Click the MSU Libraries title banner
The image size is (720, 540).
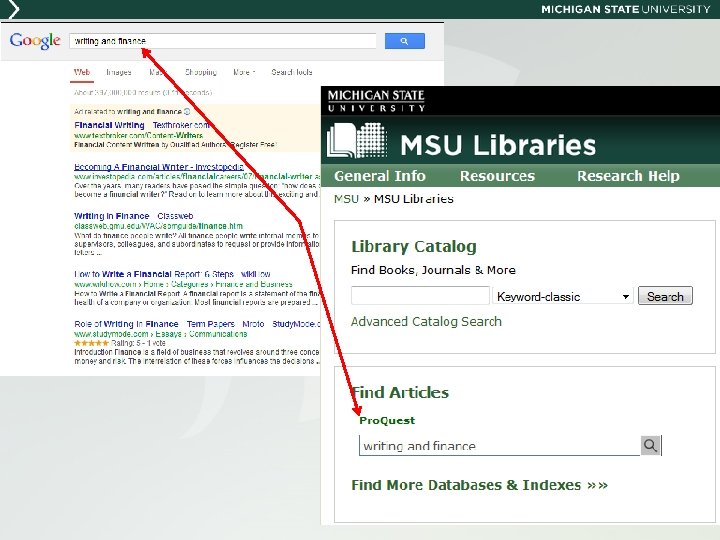click(498, 145)
